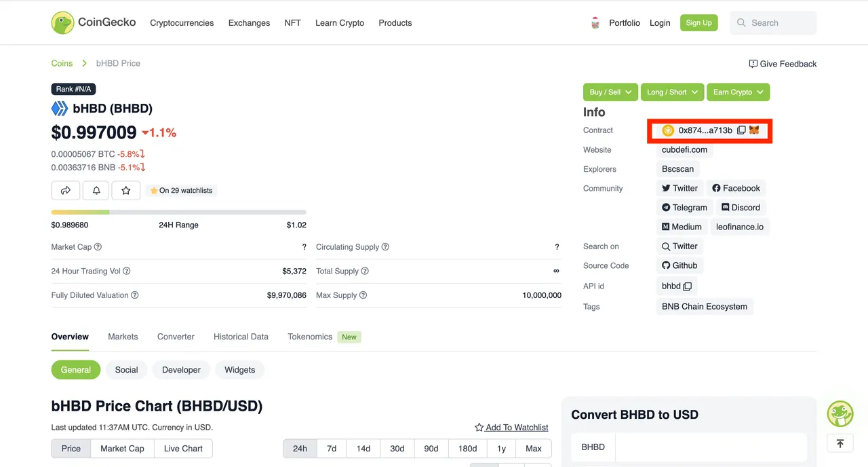Open Total Supply info icon
Viewport: 868px width, 467px height.
click(x=365, y=271)
